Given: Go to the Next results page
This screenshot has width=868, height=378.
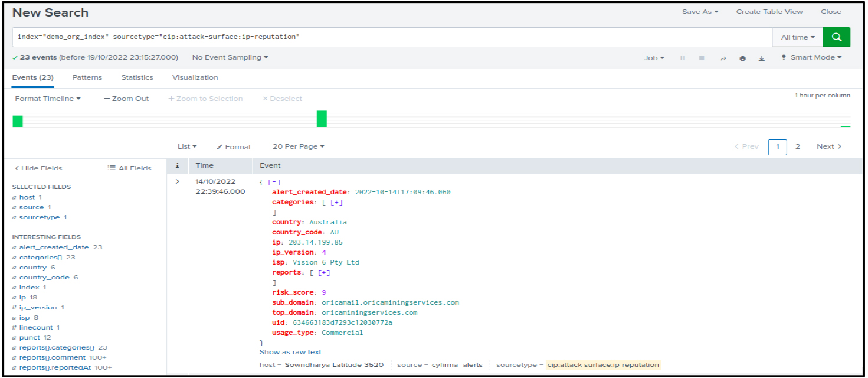Looking at the screenshot, I should (829, 147).
